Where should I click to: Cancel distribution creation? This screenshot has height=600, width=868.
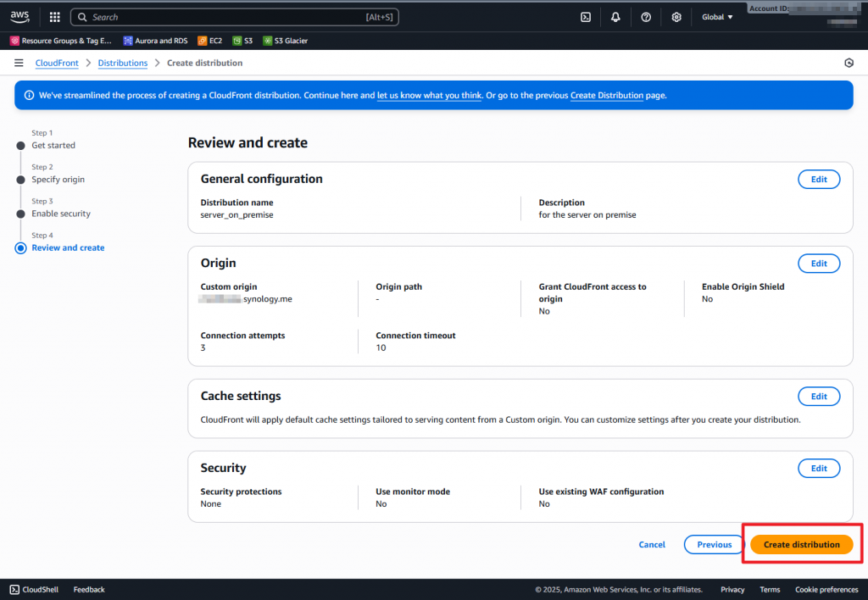pos(652,545)
